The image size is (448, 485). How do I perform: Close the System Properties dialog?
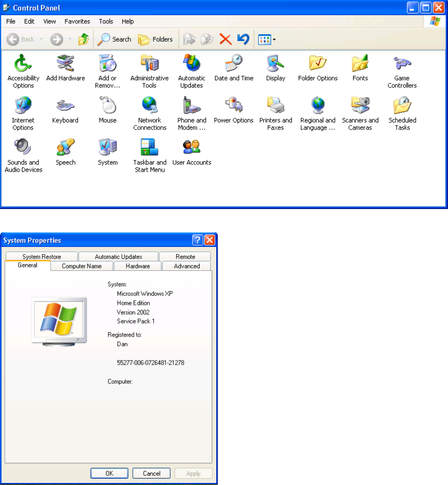coord(209,240)
